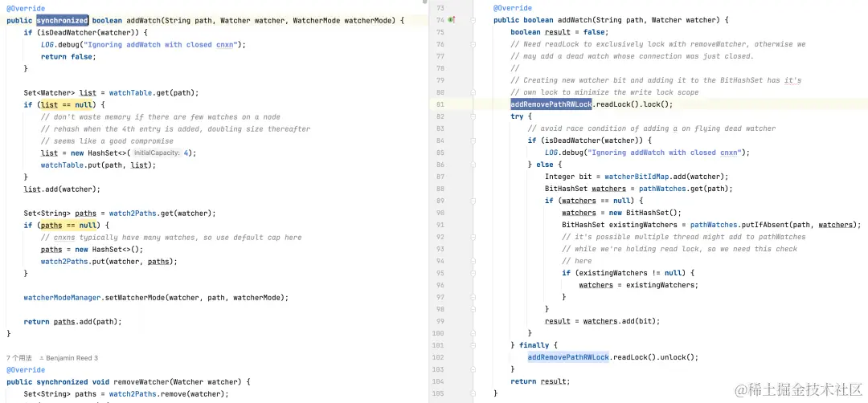The image size is (868, 403).
Task: Click line number 73 in the gutter
Action: tap(440, 8)
